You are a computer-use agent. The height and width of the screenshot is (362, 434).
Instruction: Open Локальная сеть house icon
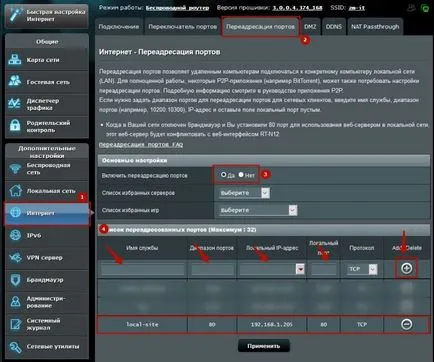[15, 191]
